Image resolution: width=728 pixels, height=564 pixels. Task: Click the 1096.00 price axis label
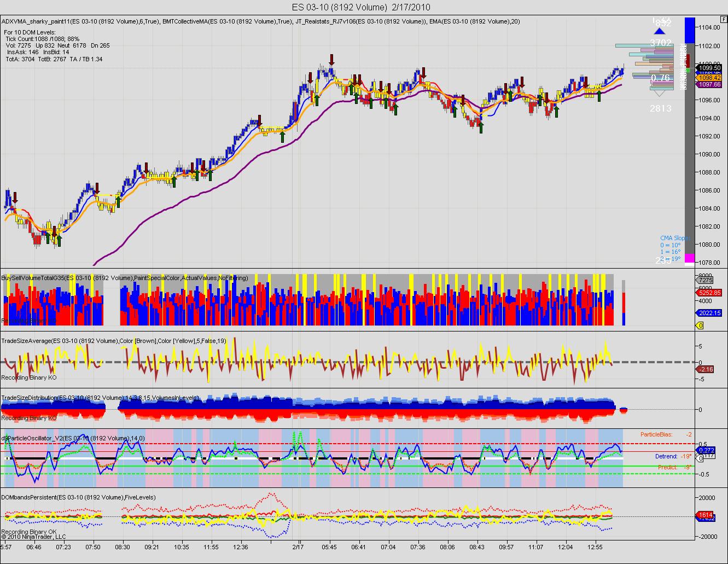coord(709,100)
